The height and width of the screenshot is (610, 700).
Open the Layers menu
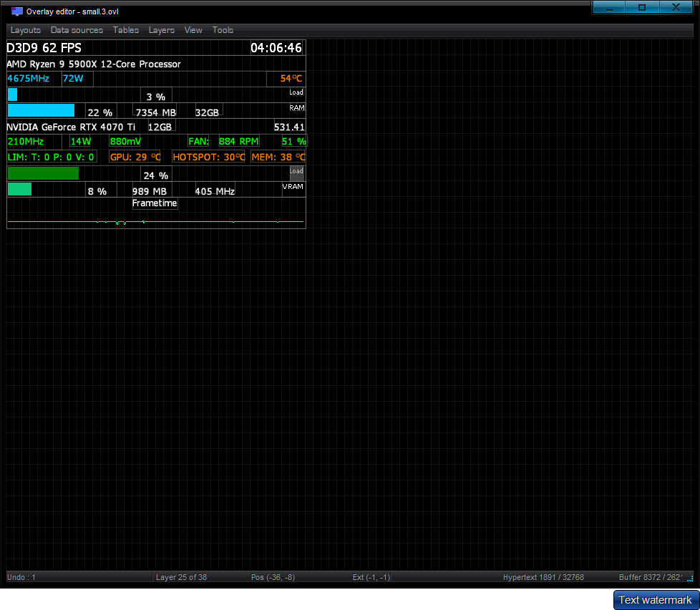pyautogui.click(x=161, y=30)
